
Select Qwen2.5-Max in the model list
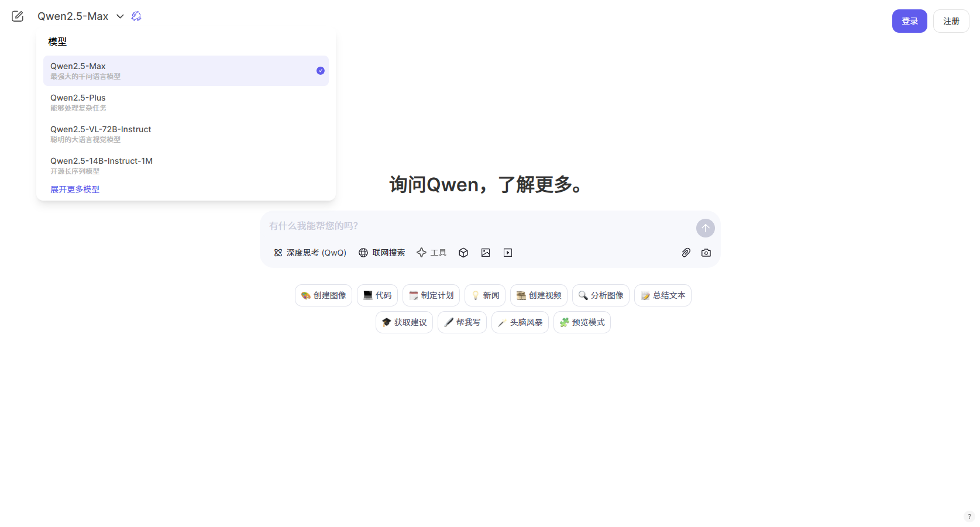tap(186, 71)
